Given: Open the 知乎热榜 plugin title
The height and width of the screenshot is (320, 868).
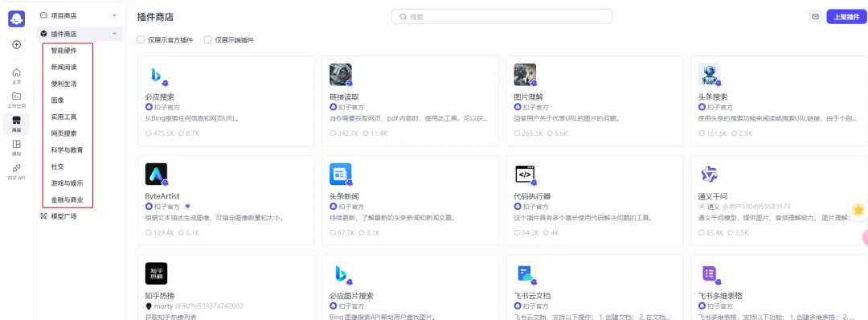Looking at the screenshot, I should click(160, 296).
